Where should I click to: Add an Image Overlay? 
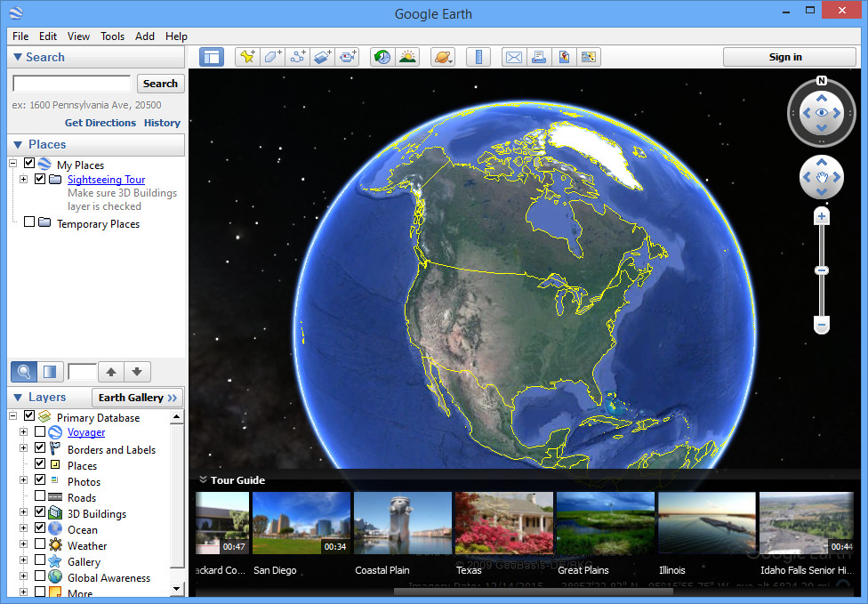pos(323,56)
